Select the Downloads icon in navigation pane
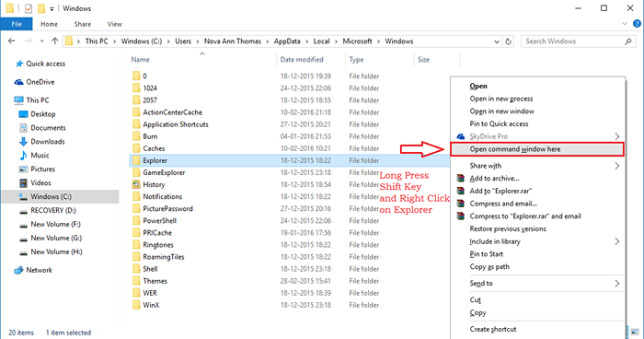The image size is (644, 339). (23, 142)
